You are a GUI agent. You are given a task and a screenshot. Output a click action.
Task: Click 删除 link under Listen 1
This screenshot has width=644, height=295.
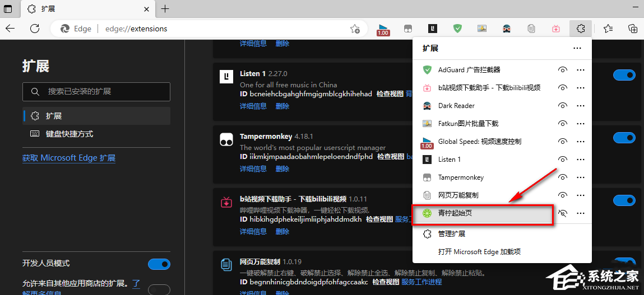[x=282, y=106]
